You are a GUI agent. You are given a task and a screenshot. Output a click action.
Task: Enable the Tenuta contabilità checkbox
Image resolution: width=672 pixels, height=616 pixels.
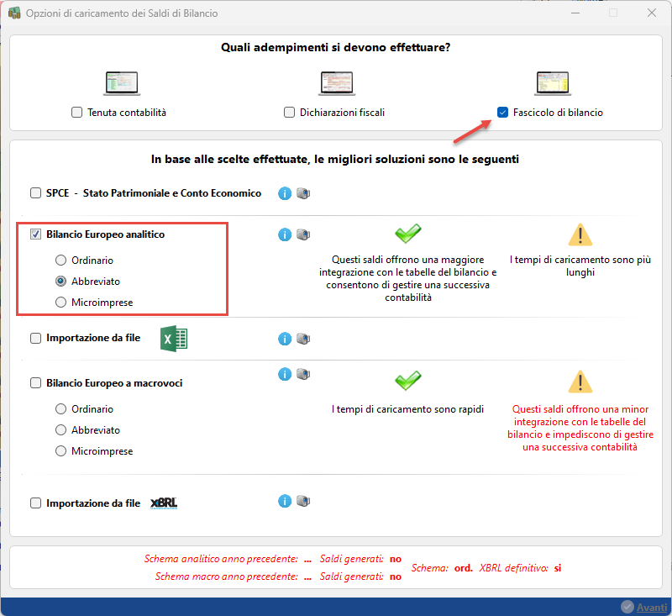tap(76, 113)
